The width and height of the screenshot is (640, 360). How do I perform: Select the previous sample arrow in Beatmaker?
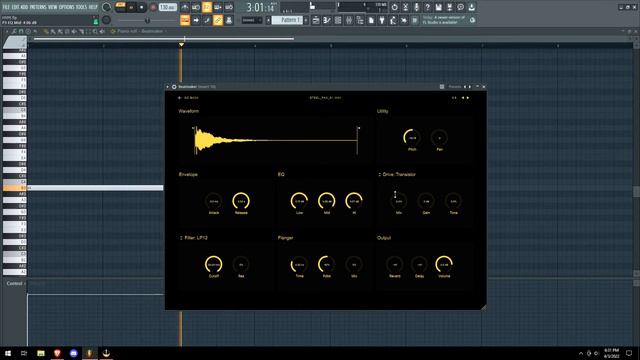463,98
